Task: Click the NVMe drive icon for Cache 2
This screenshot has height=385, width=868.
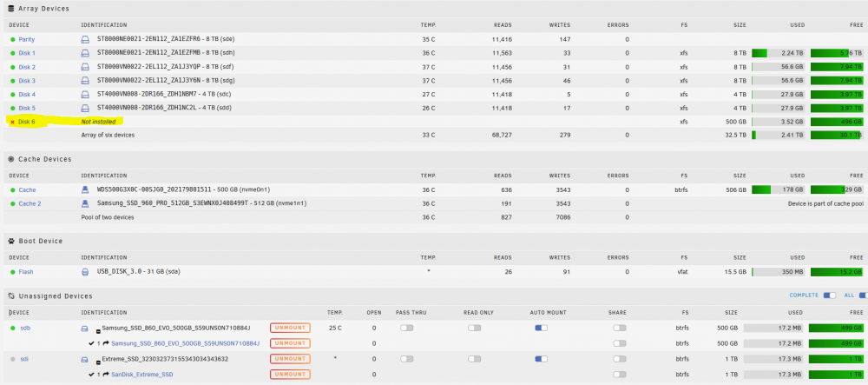Action: tap(85, 203)
